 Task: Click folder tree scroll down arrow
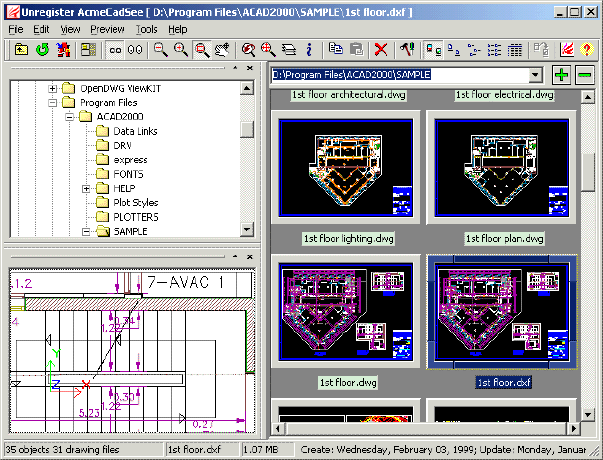tap(247, 230)
